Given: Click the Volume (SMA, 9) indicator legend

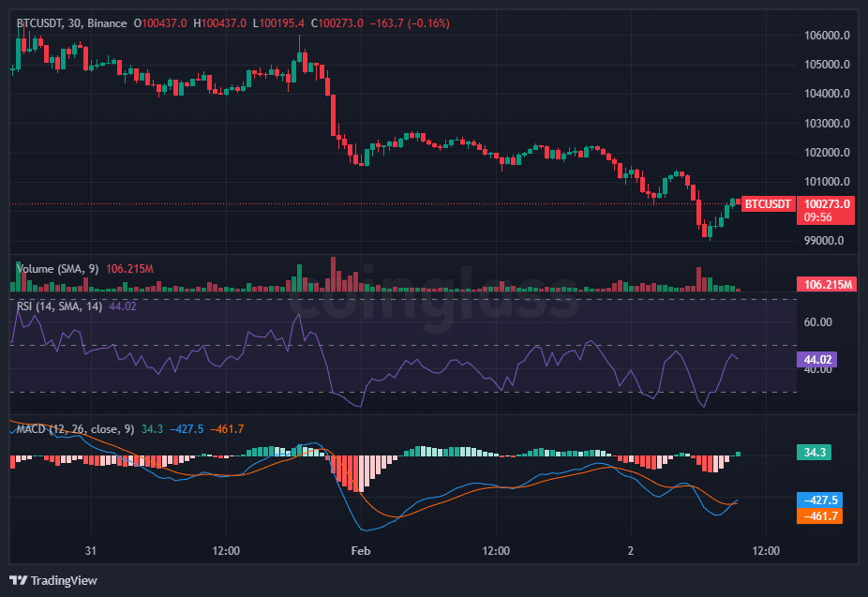Looking at the screenshot, I should point(56,269).
